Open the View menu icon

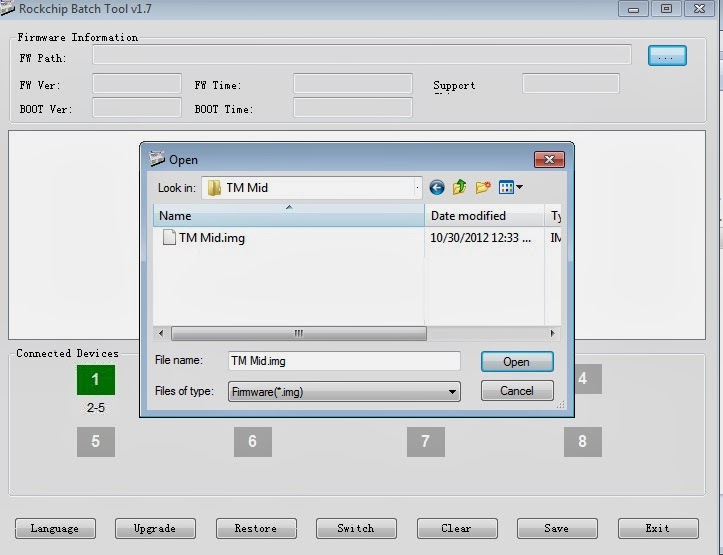click(x=510, y=187)
